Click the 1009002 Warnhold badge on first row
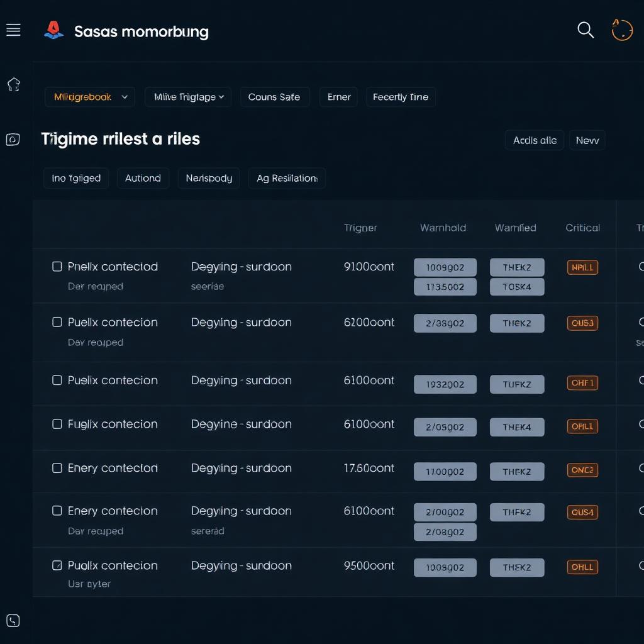The height and width of the screenshot is (644, 644). tap(445, 267)
